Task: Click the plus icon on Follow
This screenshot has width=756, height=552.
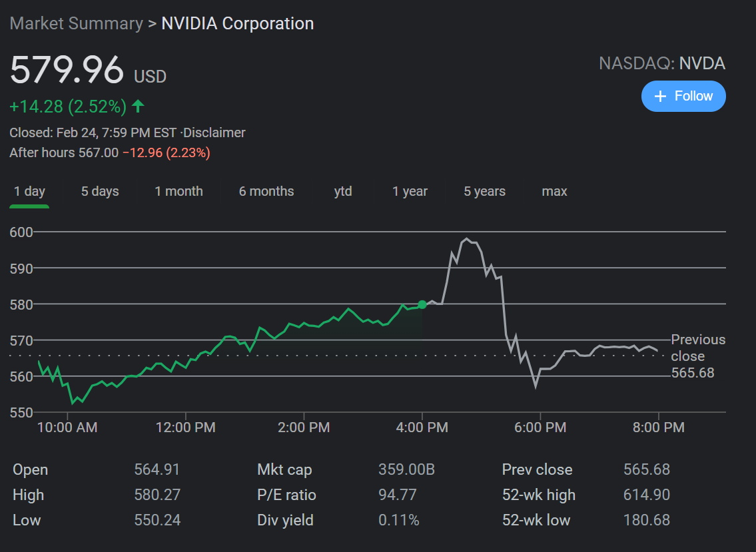Action: 660,97
